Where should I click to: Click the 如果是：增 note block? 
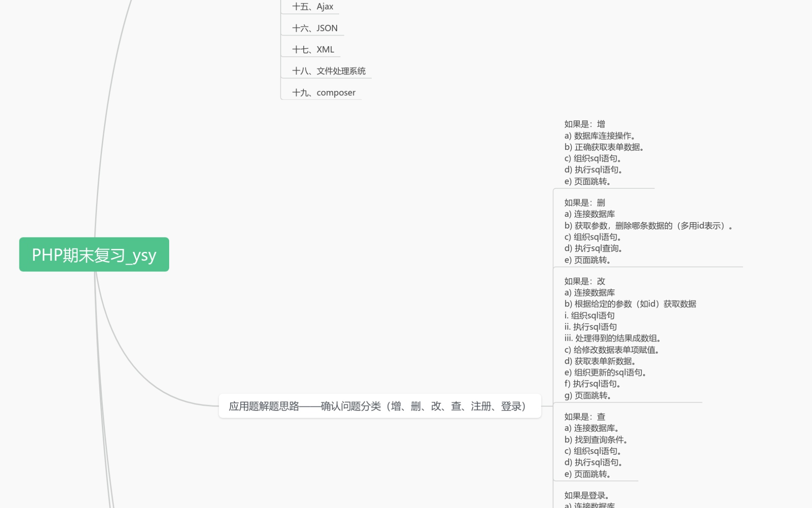point(584,124)
